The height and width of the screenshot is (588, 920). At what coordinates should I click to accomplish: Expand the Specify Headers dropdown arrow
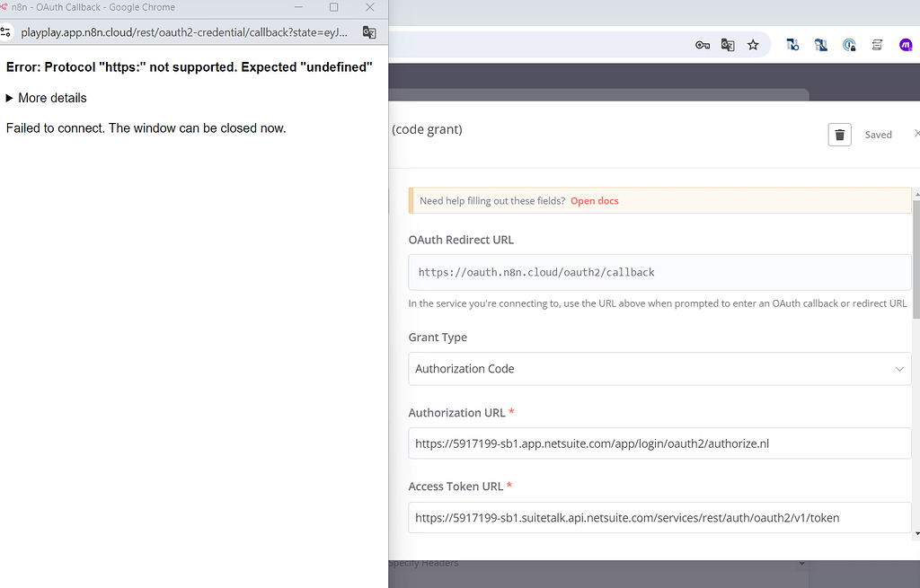[801, 564]
